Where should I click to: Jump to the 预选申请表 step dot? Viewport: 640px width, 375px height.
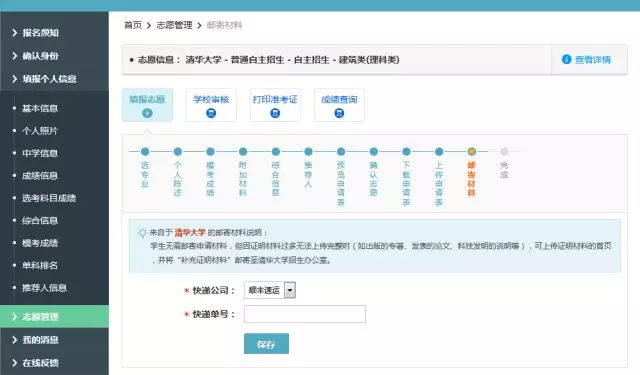[x=341, y=152]
